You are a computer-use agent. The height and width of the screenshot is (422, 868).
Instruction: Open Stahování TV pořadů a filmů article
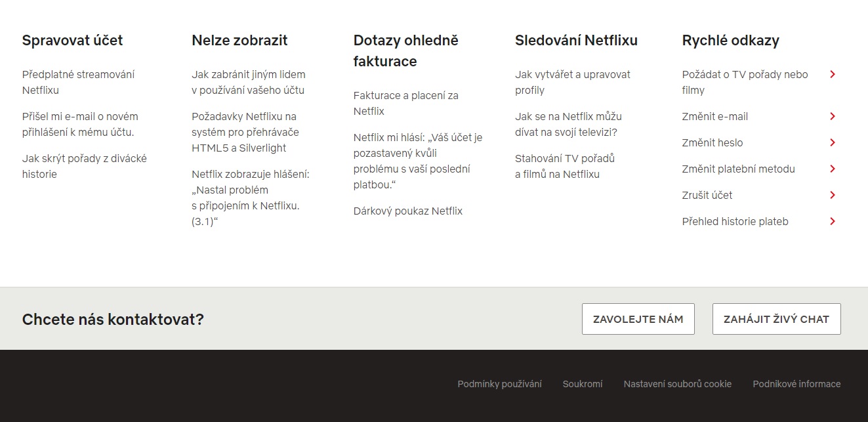tap(565, 166)
